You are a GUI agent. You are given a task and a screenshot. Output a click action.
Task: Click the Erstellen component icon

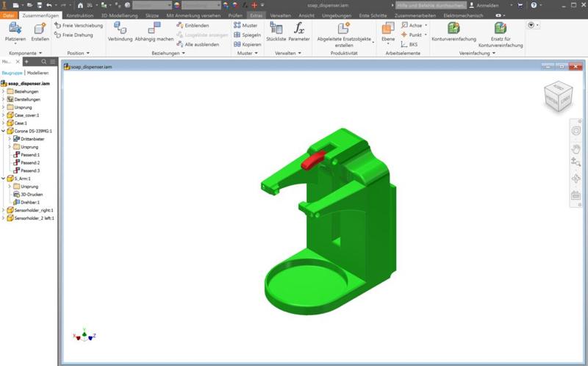click(x=40, y=28)
